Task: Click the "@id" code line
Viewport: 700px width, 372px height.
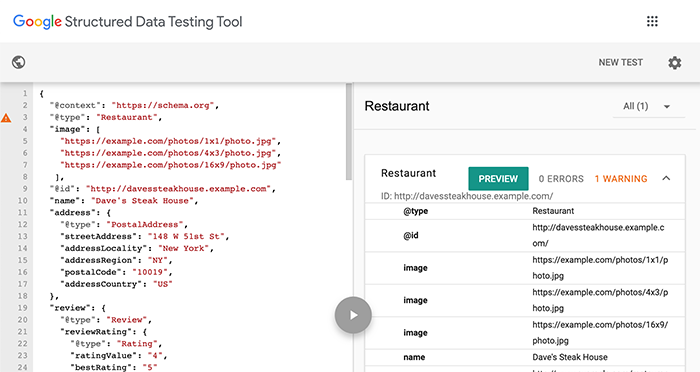Action: click(162, 189)
